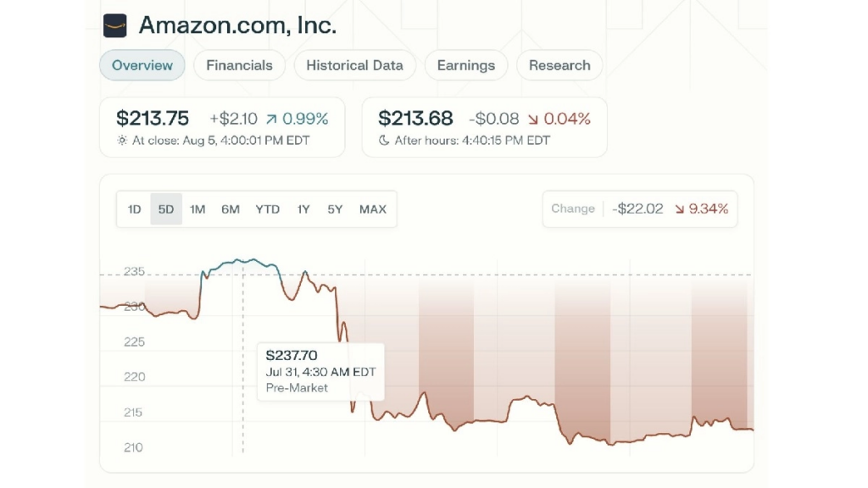Click the Amazon logo icon
The height and width of the screenshot is (488, 868).
pyautogui.click(x=115, y=25)
